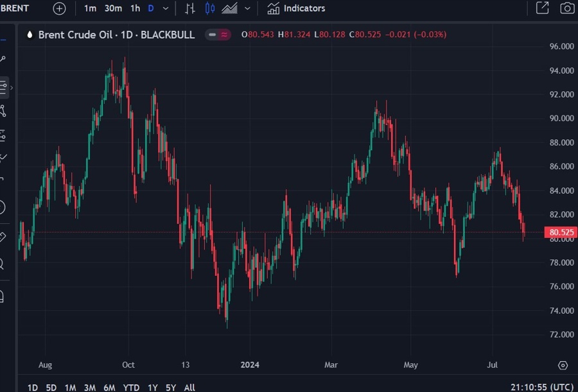
Task: Toggle the pink wavy pill in legend
Action: (224, 35)
